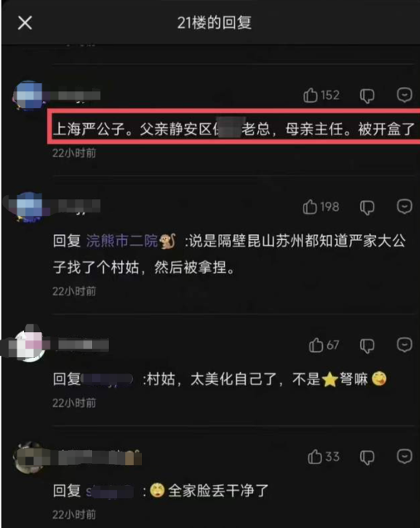This screenshot has height=528, width=420.
Task: Dislike the 上海严公子 comment
Action: coord(367,96)
